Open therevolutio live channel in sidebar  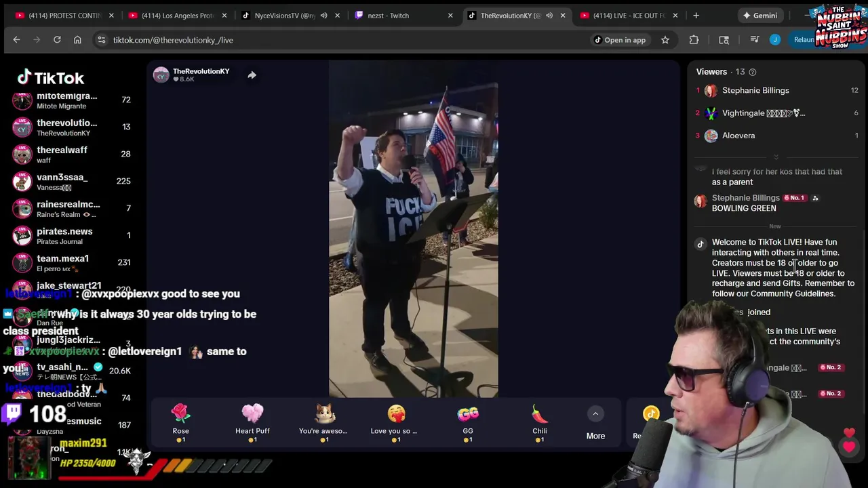[x=73, y=127]
